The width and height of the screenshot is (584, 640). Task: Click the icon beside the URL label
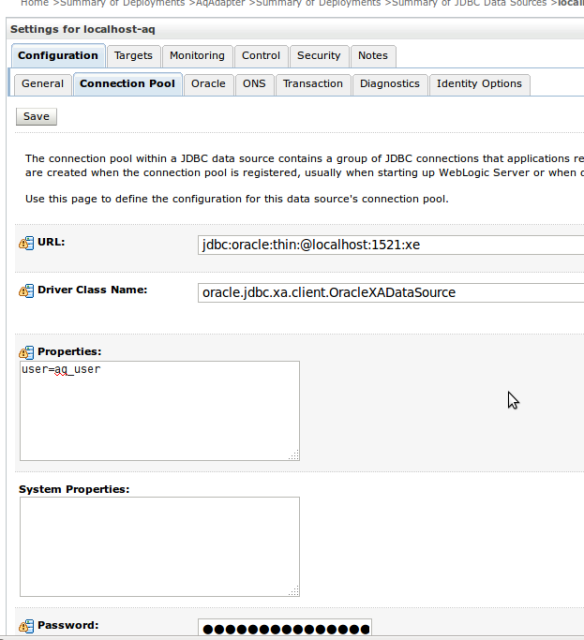point(27,243)
